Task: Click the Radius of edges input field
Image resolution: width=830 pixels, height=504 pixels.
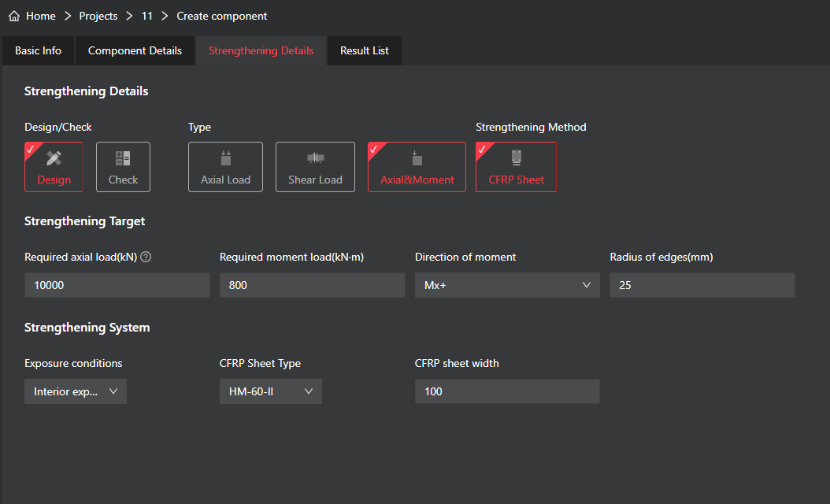Action: (x=702, y=285)
